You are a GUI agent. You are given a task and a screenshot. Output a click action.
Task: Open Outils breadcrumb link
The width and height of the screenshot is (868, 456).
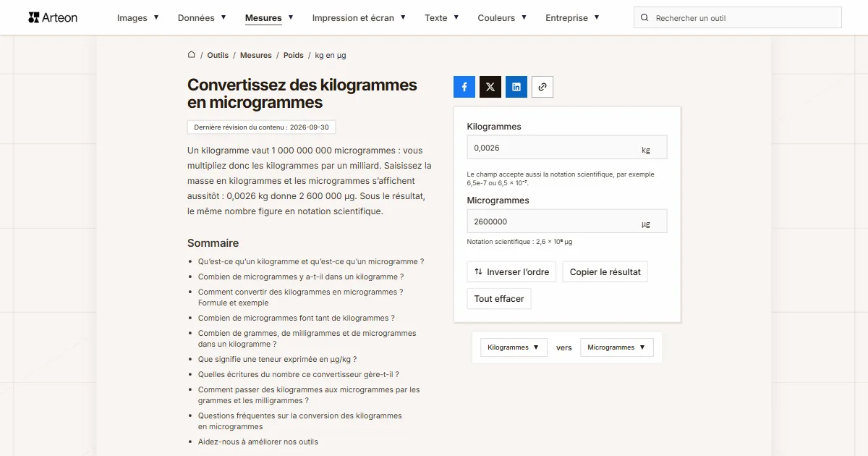click(218, 55)
